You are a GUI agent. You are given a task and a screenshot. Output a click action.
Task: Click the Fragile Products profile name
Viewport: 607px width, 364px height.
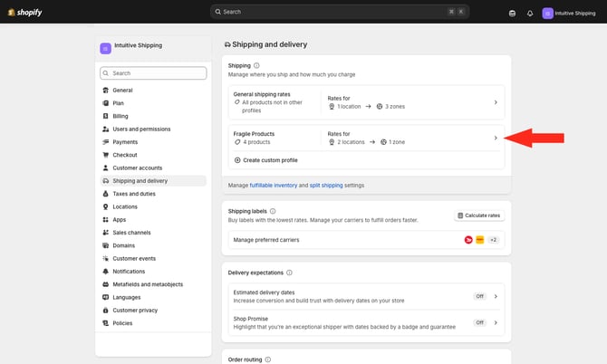click(254, 134)
